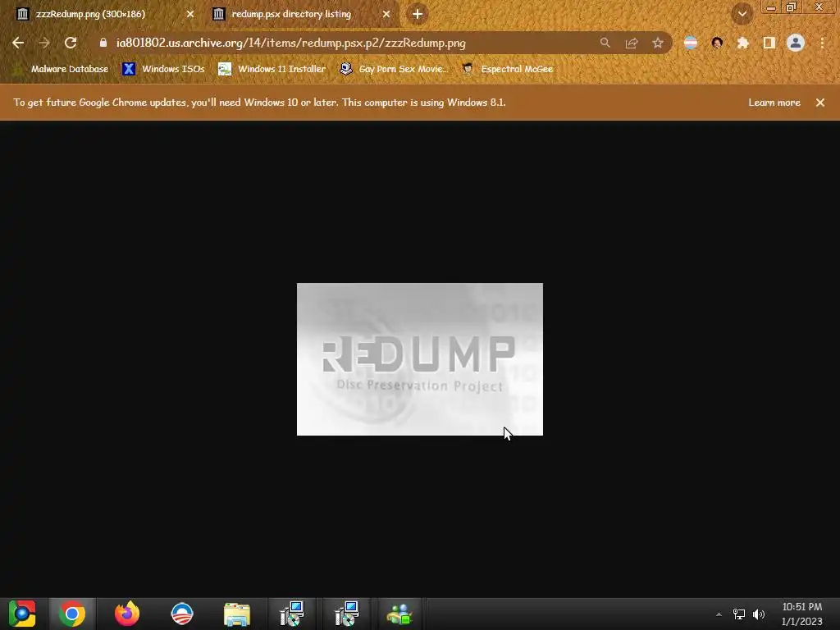Close the redump.psx directory listing tab
The width and height of the screenshot is (840, 630).
pos(386,14)
